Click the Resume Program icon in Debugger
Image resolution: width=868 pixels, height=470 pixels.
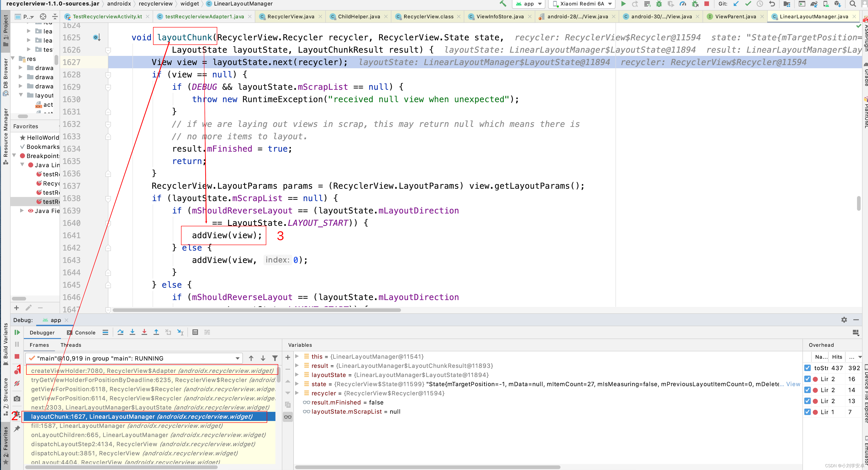tap(17, 333)
